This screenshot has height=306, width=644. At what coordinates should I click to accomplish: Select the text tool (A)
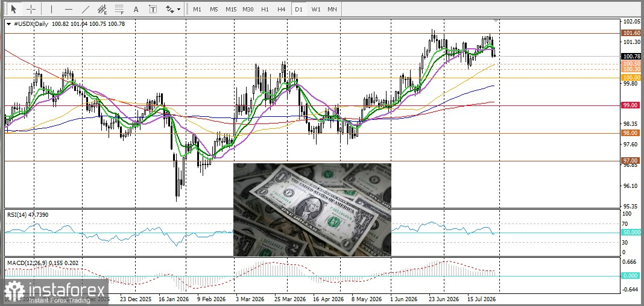[136, 9]
